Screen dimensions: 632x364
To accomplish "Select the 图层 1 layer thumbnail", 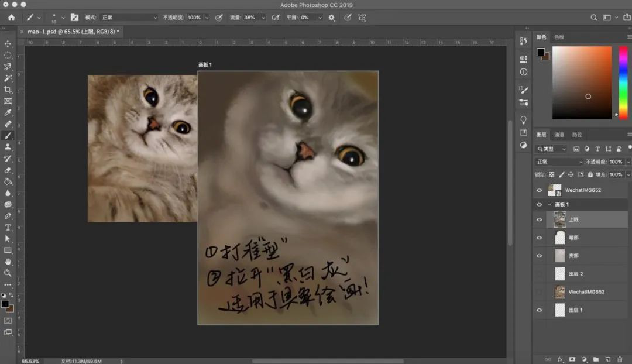I will (560, 310).
